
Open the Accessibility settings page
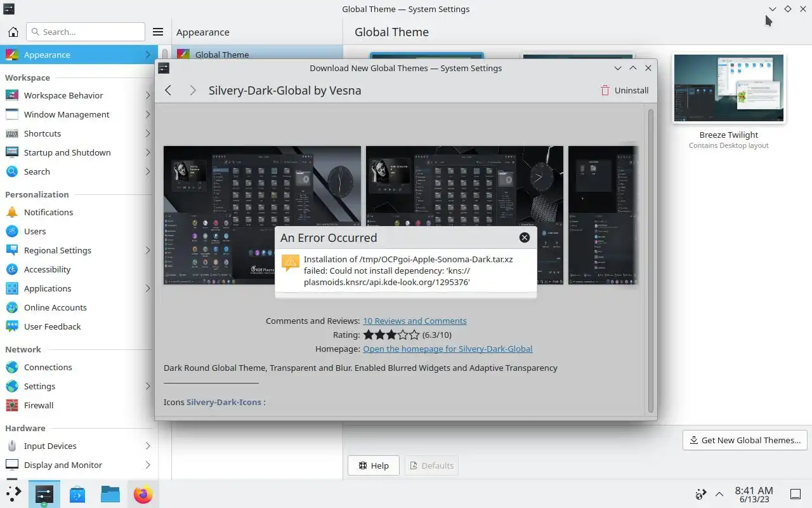[79, 269]
